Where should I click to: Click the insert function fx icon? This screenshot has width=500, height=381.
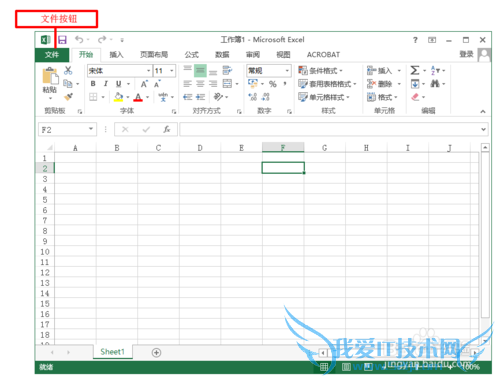[167, 129]
